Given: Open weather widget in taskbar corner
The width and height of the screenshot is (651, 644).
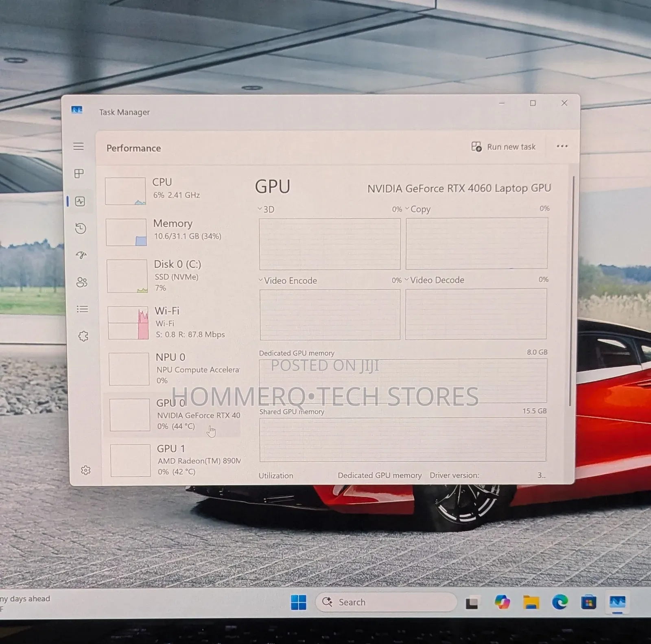Looking at the screenshot, I should [x=25, y=603].
